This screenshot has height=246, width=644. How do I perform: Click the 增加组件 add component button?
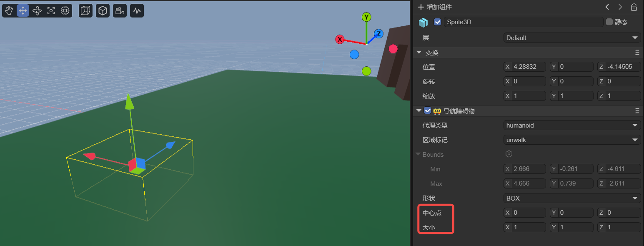click(435, 7)
